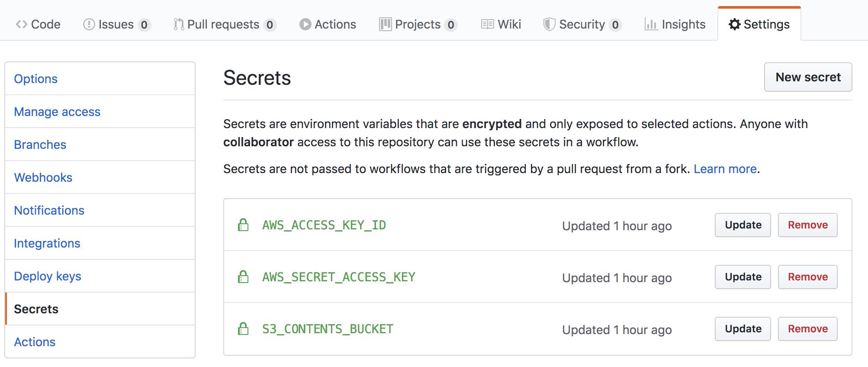This screenshot has width=868, height=367.
Task: Click the Settings gear icon
Action: pyautogui.click(x=734, y=25)
